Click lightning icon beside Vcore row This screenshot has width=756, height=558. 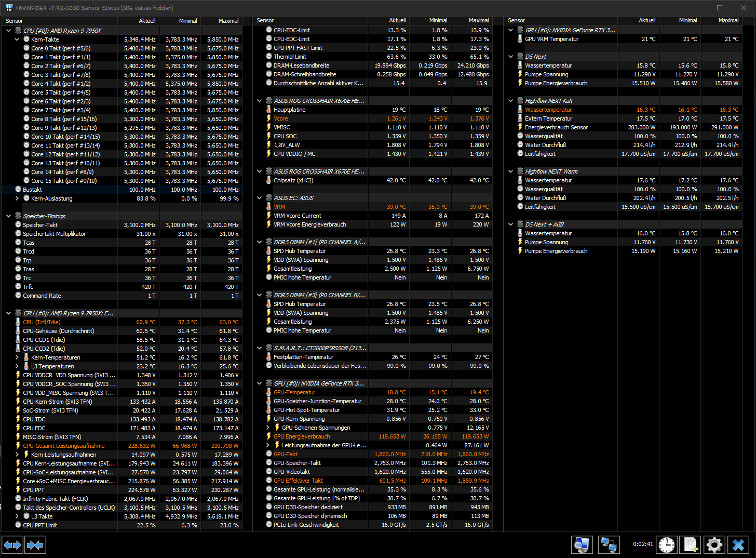click(268, 118)
